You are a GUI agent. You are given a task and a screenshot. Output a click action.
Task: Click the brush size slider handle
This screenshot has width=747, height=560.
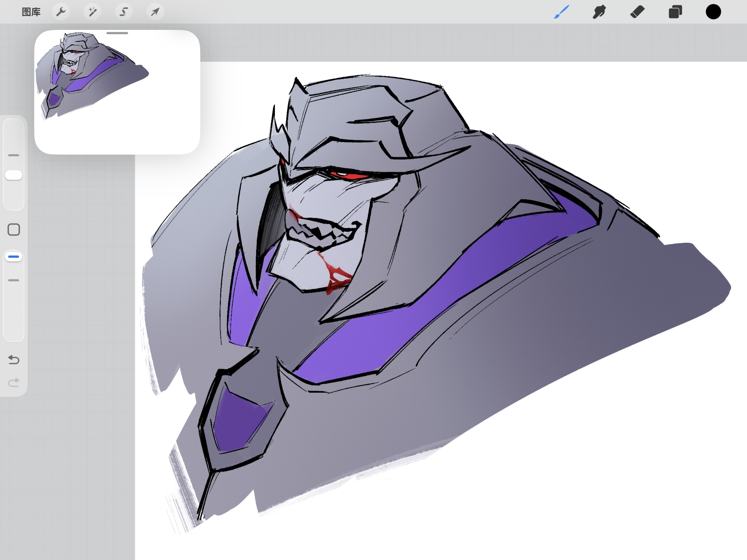point(14,175)
